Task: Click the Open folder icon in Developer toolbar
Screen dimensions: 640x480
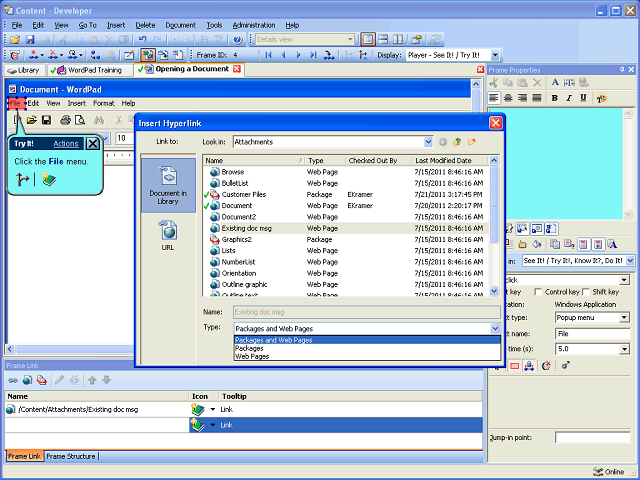Action: (x=15, y=40)
